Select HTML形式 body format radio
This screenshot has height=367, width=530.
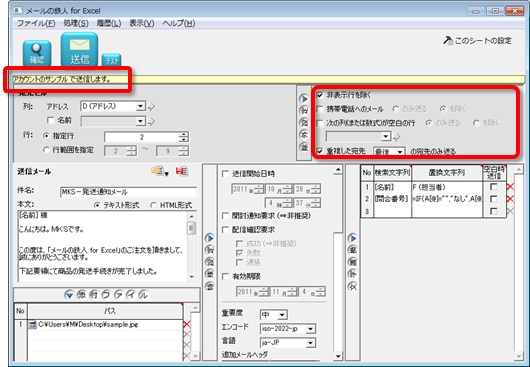point(153,205)
